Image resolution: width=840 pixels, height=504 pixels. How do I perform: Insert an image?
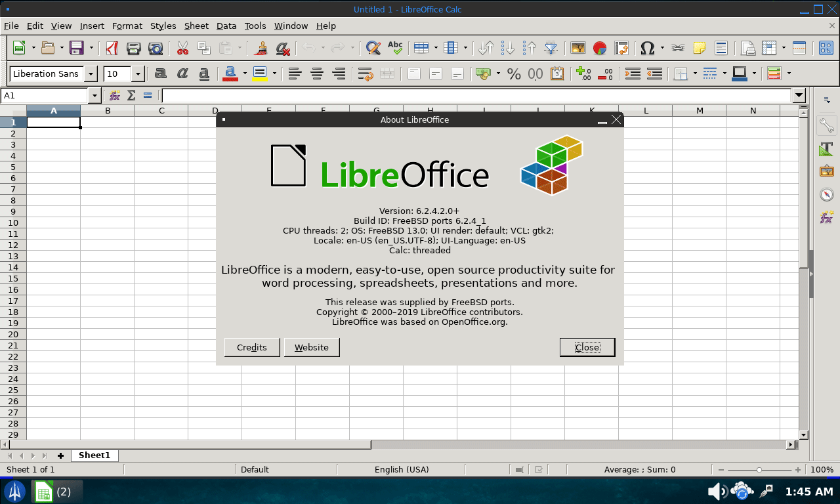coord(577,48)
